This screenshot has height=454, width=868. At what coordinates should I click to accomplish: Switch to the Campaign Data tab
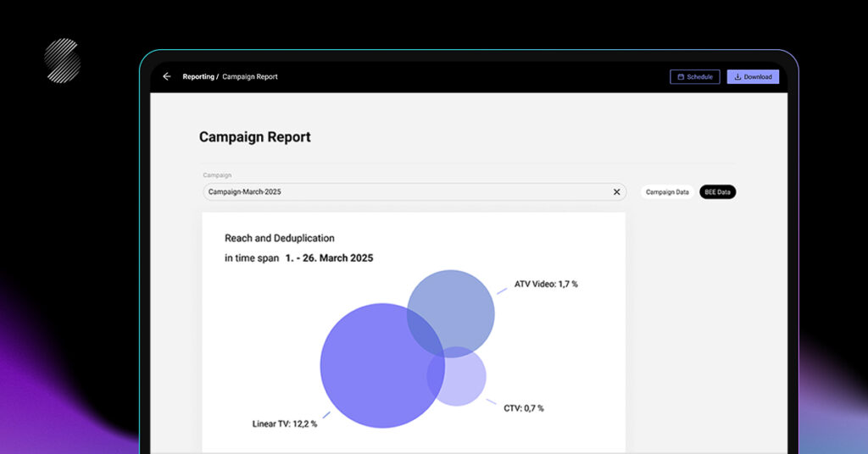(667, 192)
